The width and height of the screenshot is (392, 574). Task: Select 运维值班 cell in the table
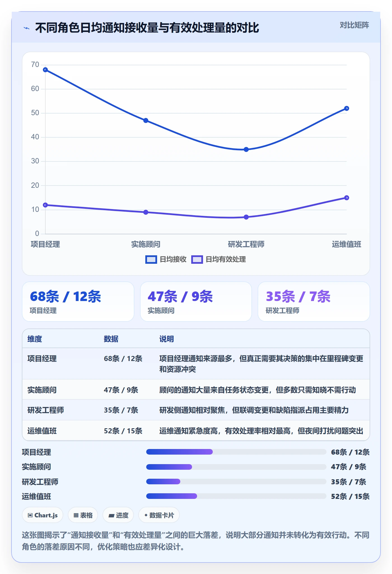(42, 431)
